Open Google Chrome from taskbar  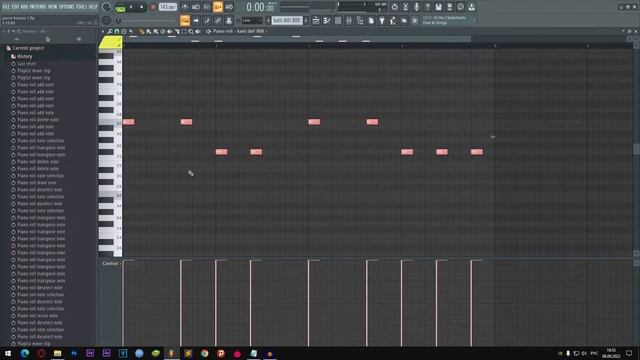click(204, 353)
